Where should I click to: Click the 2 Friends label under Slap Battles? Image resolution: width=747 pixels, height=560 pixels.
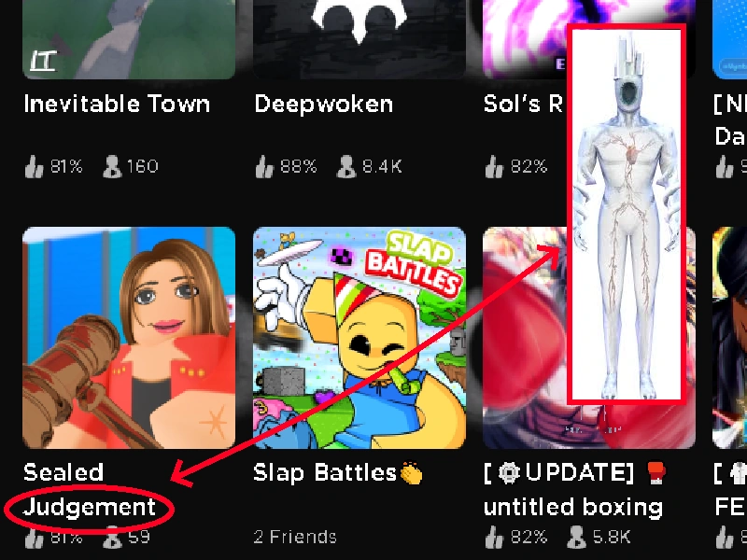click(295, 538)
